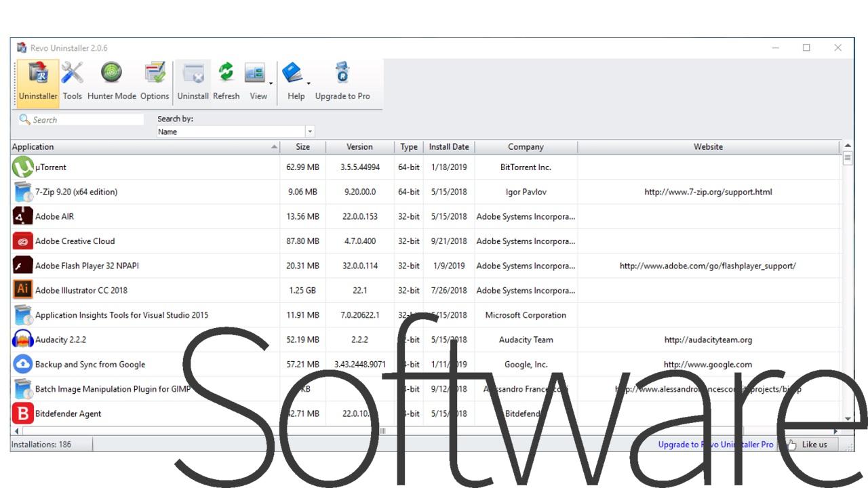Sort by the Website column header
868x488 pixels.
click(708, 147)
